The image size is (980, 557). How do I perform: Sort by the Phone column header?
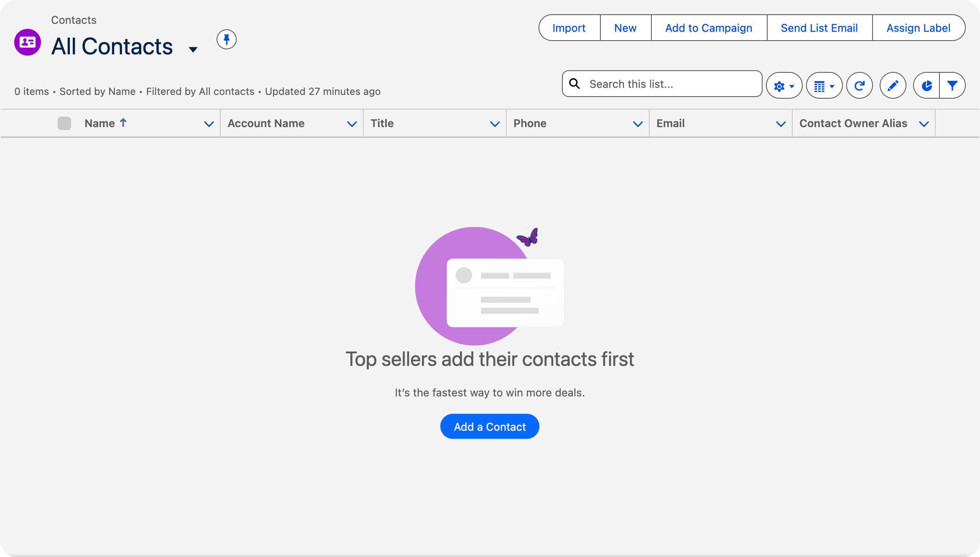point(530,123)
